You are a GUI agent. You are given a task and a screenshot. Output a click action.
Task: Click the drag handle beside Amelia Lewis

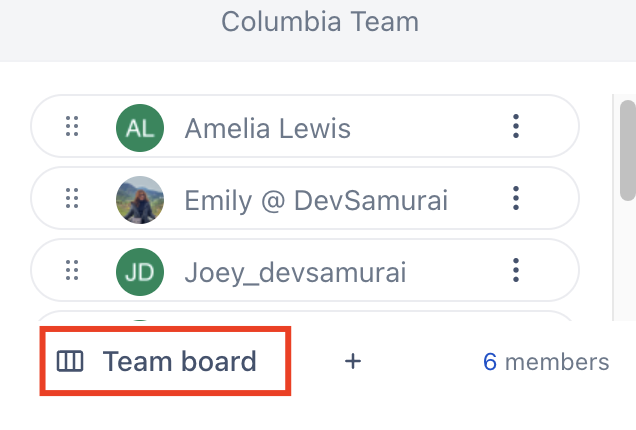tap(72, 127)
